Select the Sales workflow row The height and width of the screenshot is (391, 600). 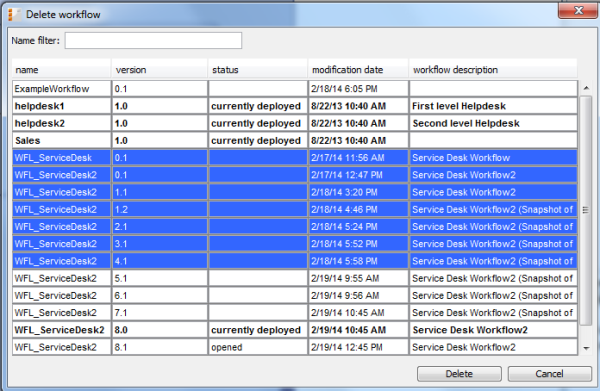click(x=295, y=140)
